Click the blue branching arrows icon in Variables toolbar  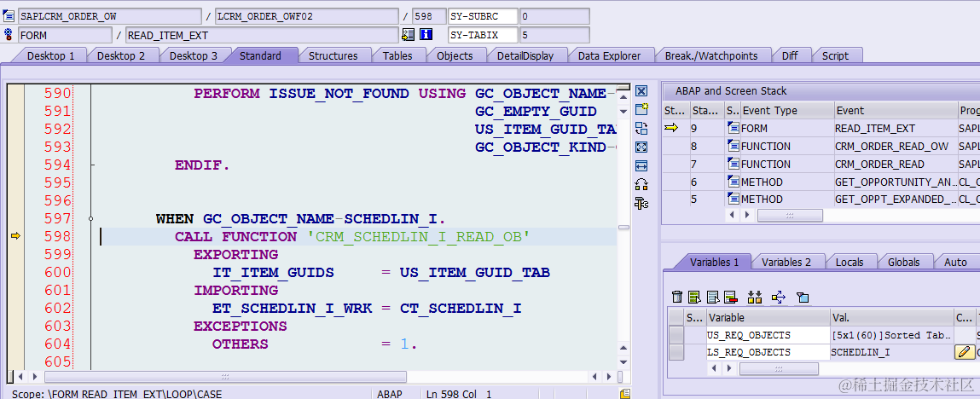point(778,298)
